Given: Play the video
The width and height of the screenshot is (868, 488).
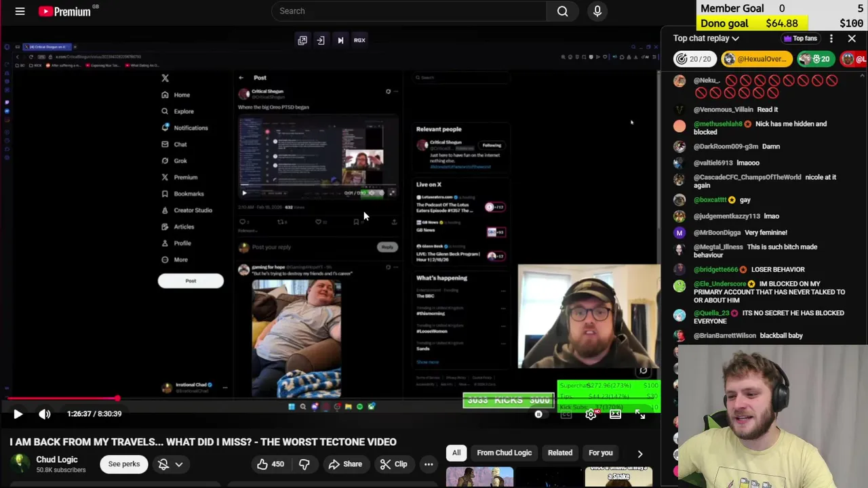Looking at the screenshot, I should coord(18,413).
